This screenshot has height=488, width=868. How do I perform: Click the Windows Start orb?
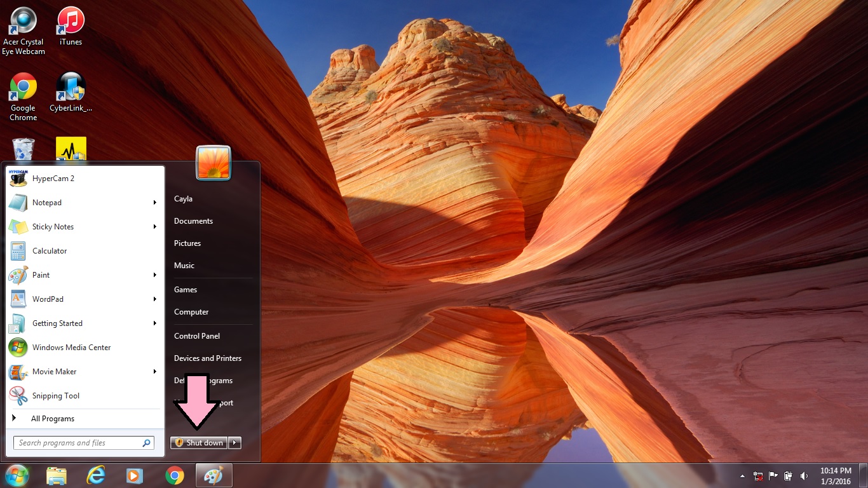[x=17, y=475]
